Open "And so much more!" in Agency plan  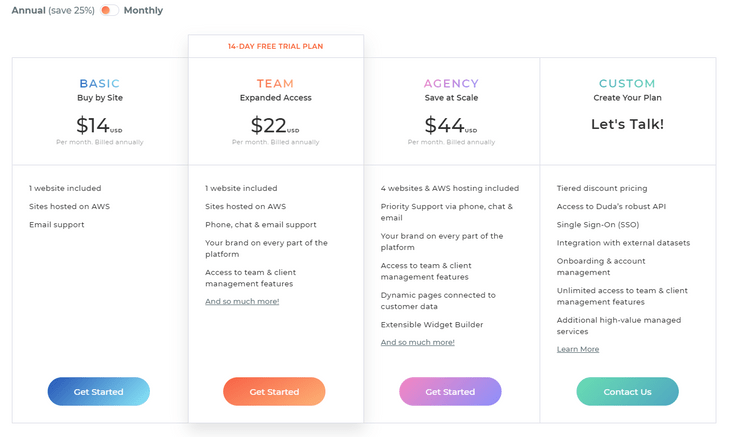[417, 342]
